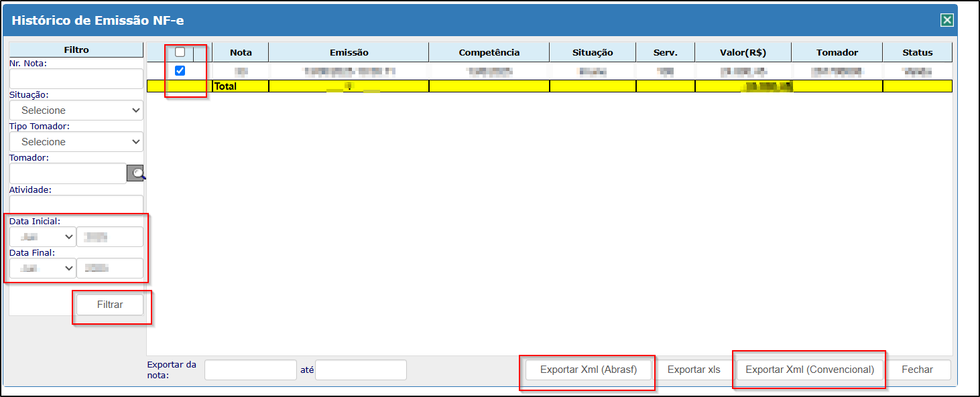The image size is (980, 397).
Task: Click Exportar Xml (Abrasf) button
Action: click(x=588, y=370)
